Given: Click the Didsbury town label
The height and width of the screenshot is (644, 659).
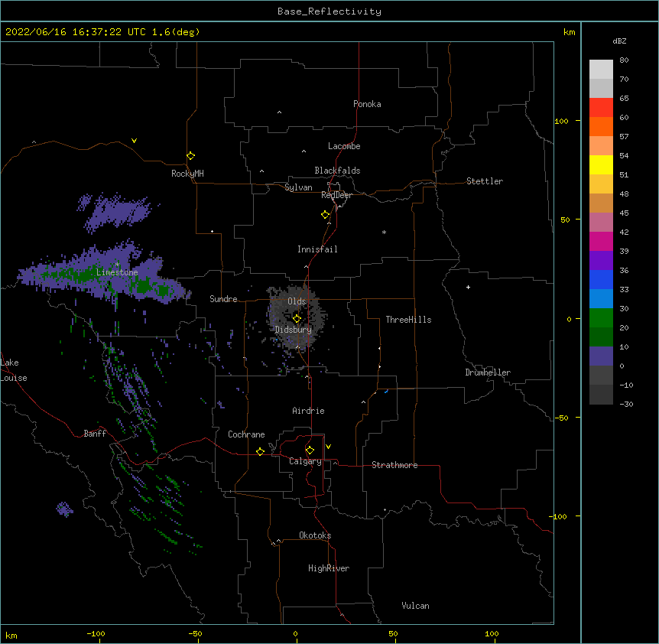Looking at the screenshot, I should pos(294,330).
